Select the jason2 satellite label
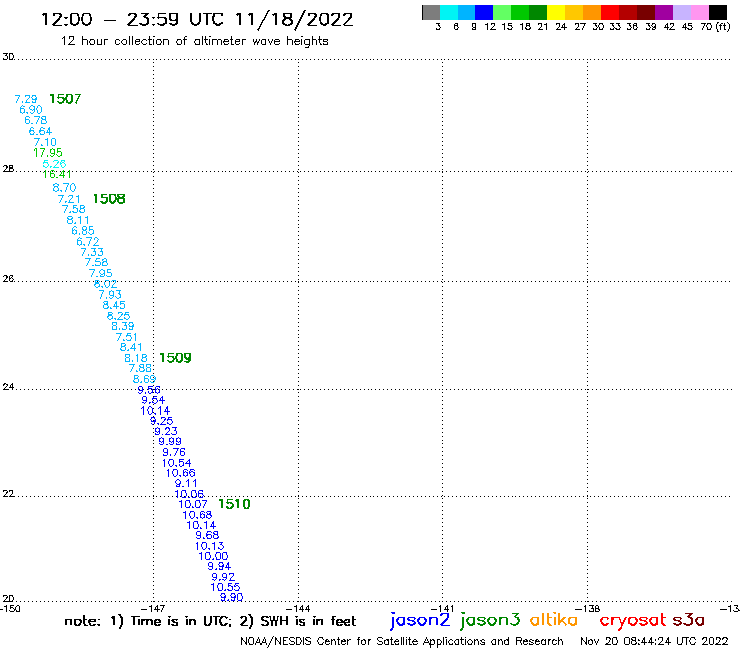740x650 pixels. point(420,620)
